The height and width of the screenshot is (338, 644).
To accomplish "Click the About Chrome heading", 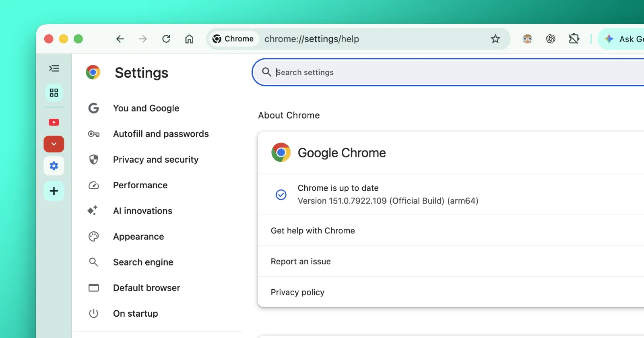I will coord(289,115).
